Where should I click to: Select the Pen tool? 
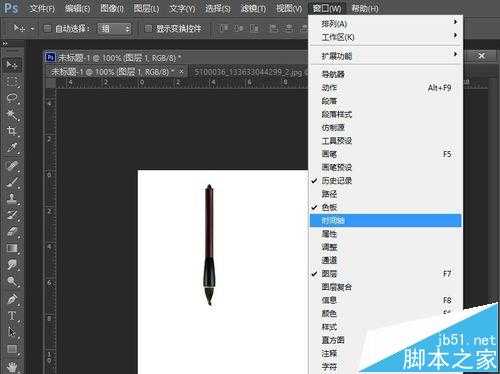[12, 299]
